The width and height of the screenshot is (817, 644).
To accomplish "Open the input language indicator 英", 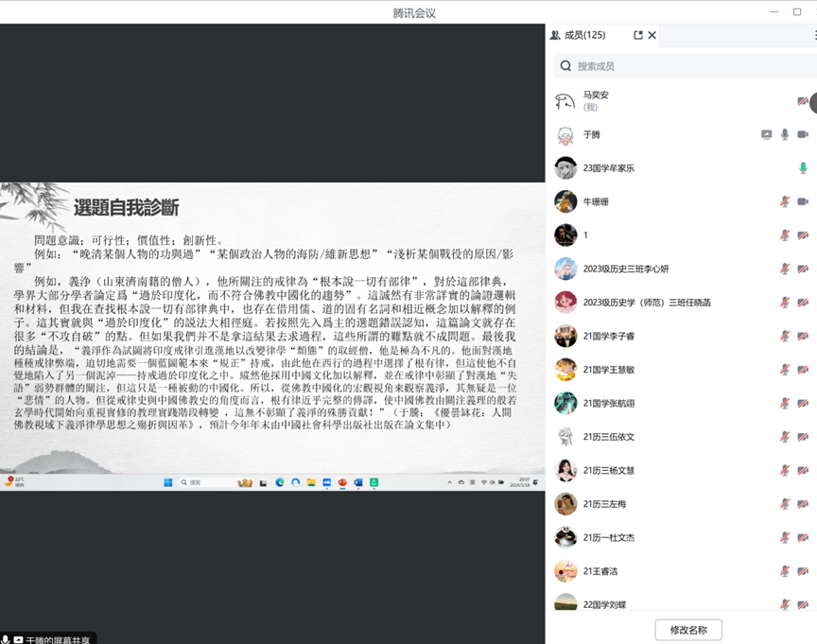I will (472, 484).
